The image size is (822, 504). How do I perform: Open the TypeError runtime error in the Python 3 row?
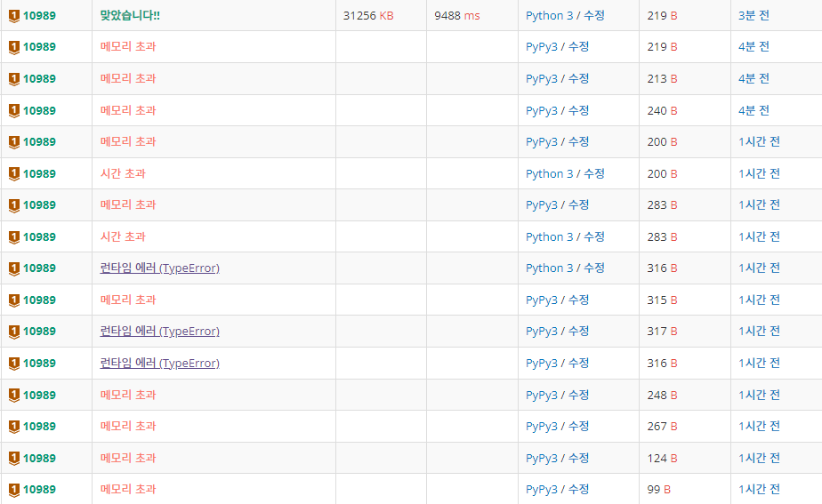pos(159,268)
